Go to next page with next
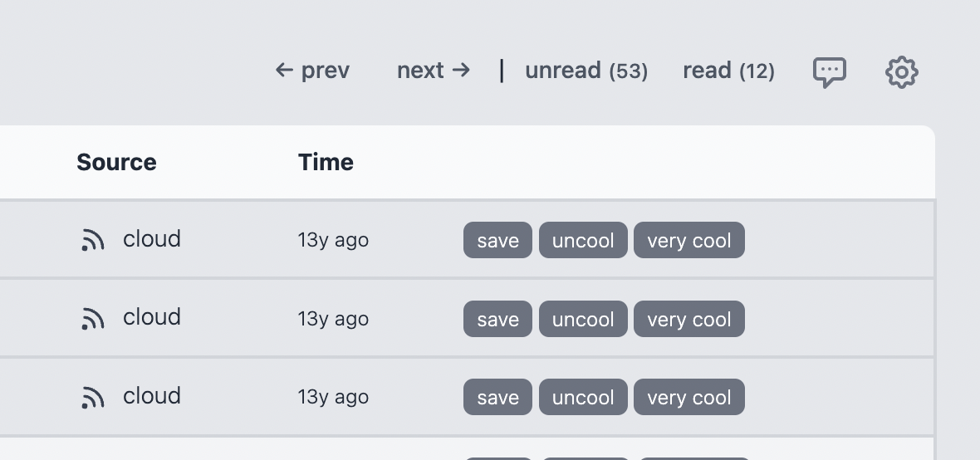This screenshot has height=460, width=980. click(x=434, y=71)
